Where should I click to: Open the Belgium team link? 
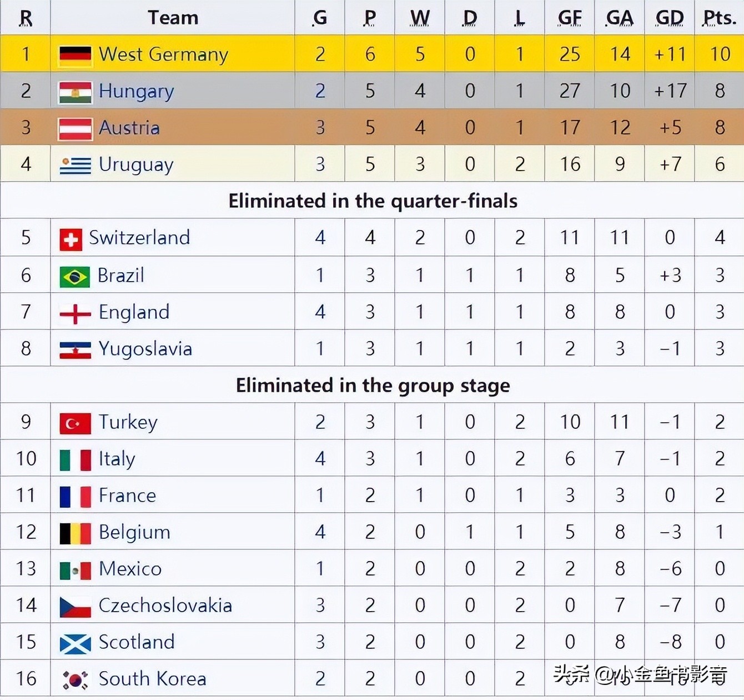pos(134,532)
